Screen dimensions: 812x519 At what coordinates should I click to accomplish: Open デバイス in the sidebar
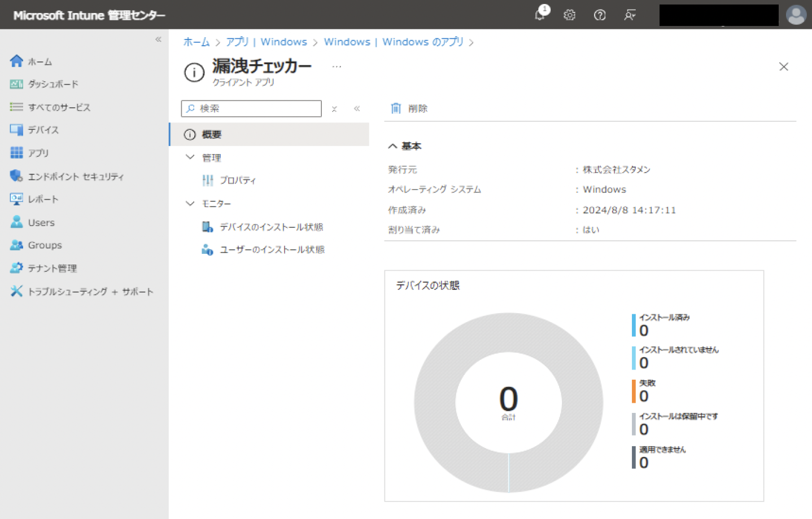[x=43, y=130]
